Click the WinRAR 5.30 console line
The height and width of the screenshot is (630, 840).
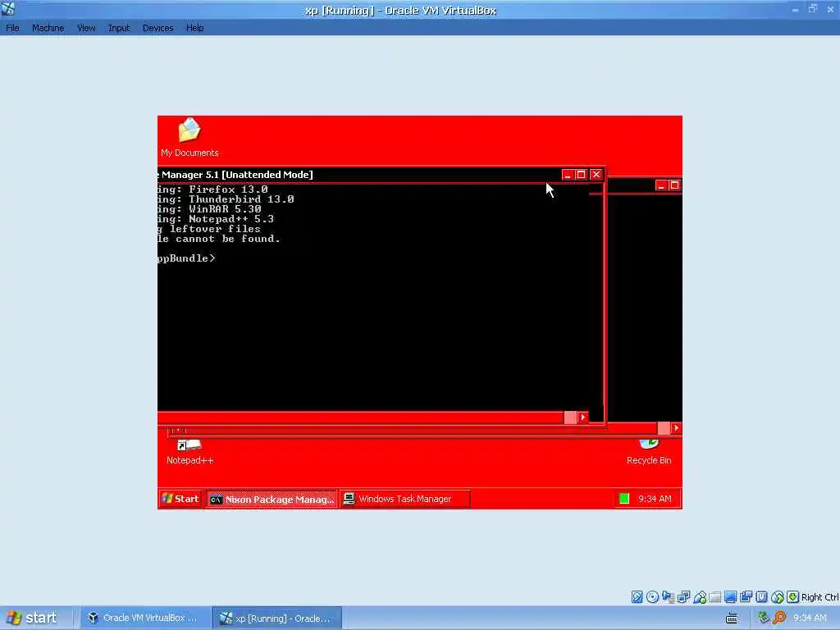click(x=209, y=209)
